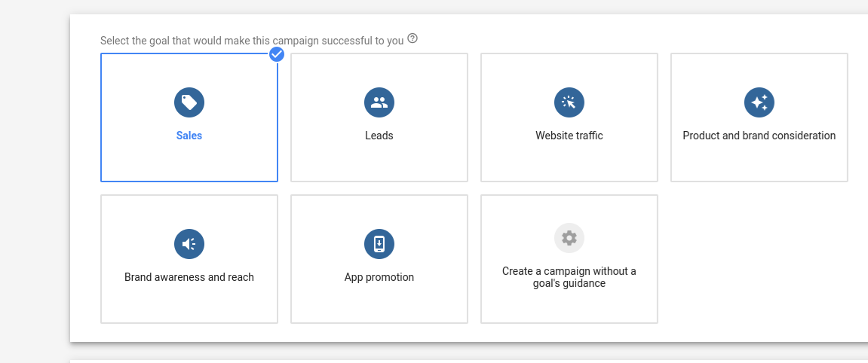Choose Create a campaign without a goal's guidance text

pos(569,277)
